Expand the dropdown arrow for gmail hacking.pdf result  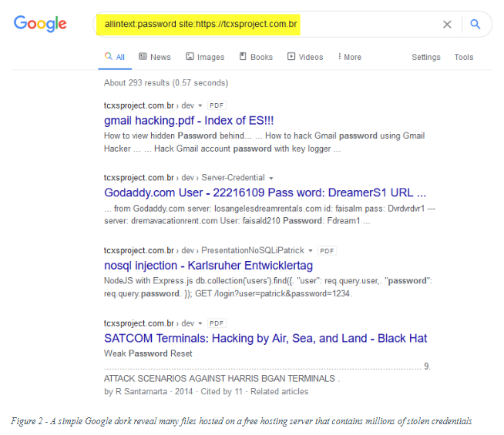click(200, 105)
